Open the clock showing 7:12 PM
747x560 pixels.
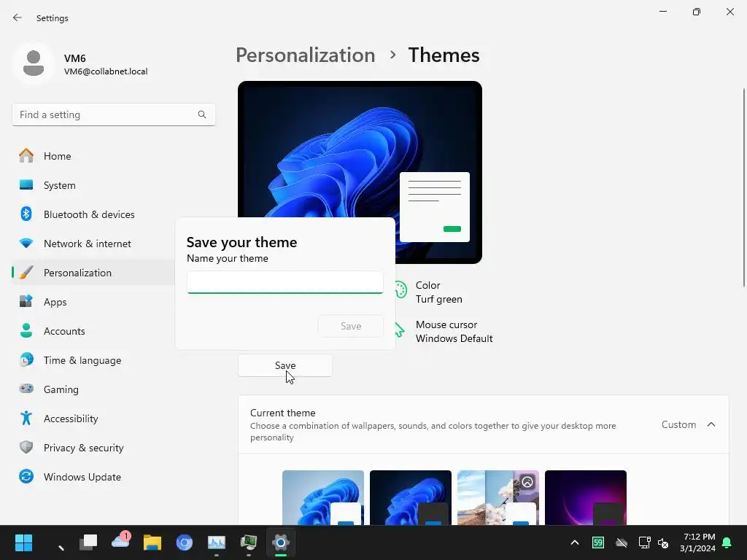(697, 542)
